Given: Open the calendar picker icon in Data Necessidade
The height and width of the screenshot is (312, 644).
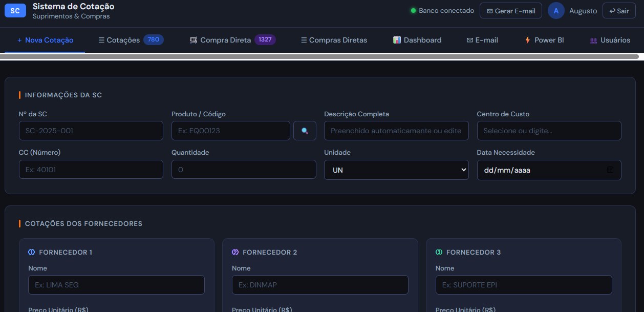Looking at the screenshot, I should 610,170.
